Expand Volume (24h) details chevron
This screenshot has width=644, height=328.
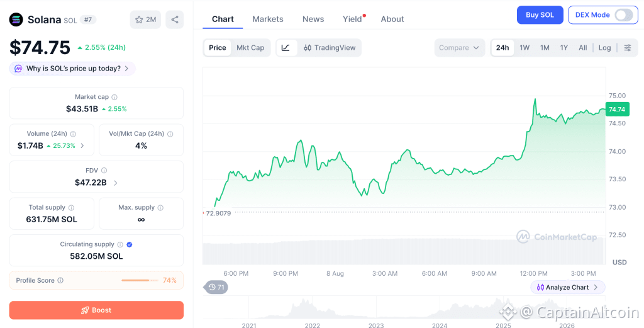coord(82,145)
